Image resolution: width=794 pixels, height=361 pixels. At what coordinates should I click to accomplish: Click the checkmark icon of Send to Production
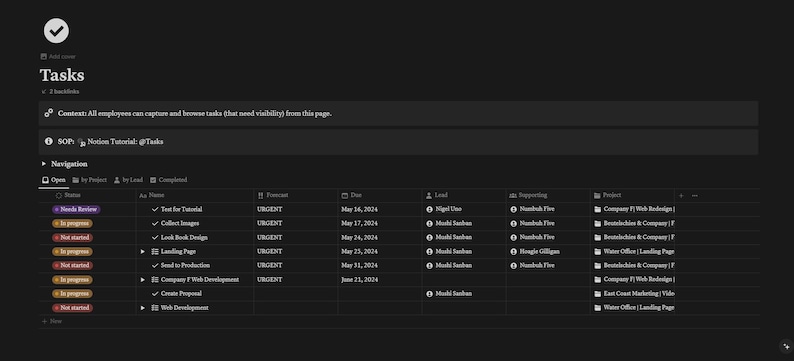pos(155,265)
